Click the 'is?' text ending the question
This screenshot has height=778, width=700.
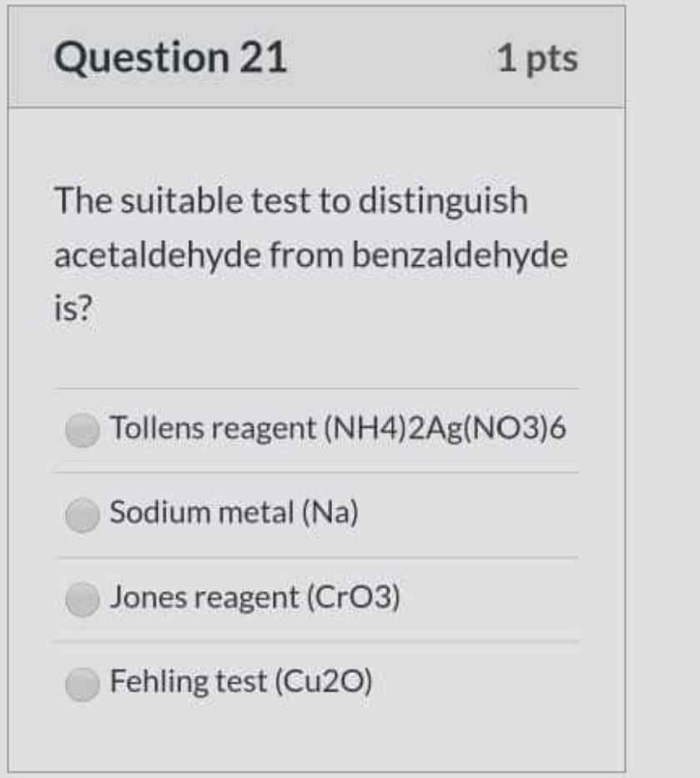point(73,308)
